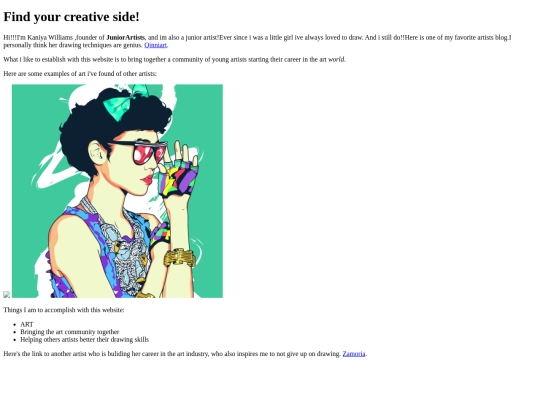This screenshot has width=540, height=405.
Task: Click the "Here are some examples" sentence
Action: pyautogui.click(x=80, y=74)
